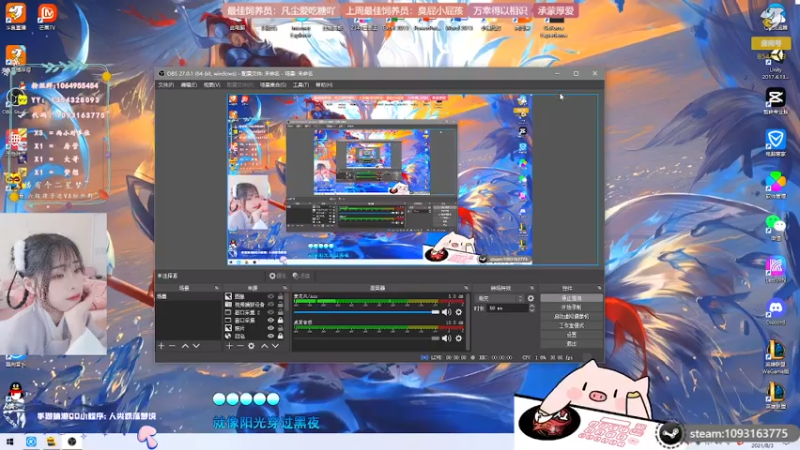Remove selected source with minus icon
The height and width of the screenshot is (450, 800).
(x=240, y=346)
